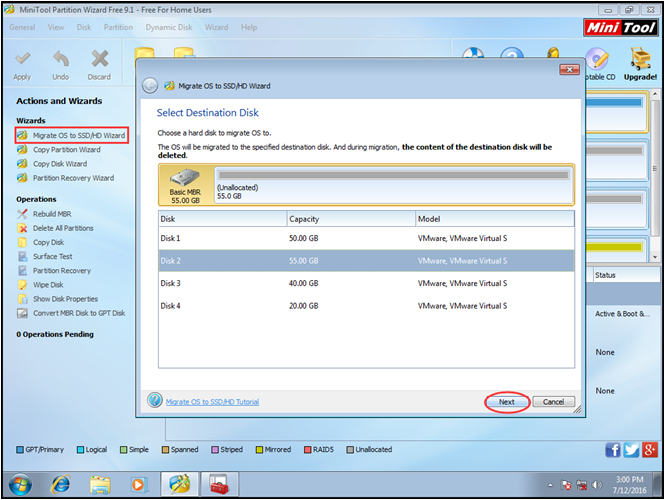665x500 pixels.
Task: Launch Copy Disk Wizard from sidebar
Action: point(52,164)
